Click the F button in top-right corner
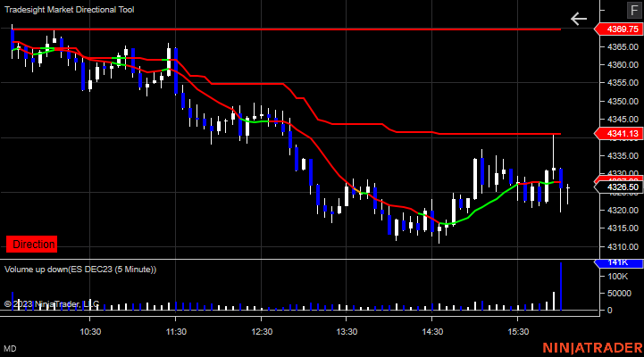The image size is (644, 357). (x=634, y=10)
